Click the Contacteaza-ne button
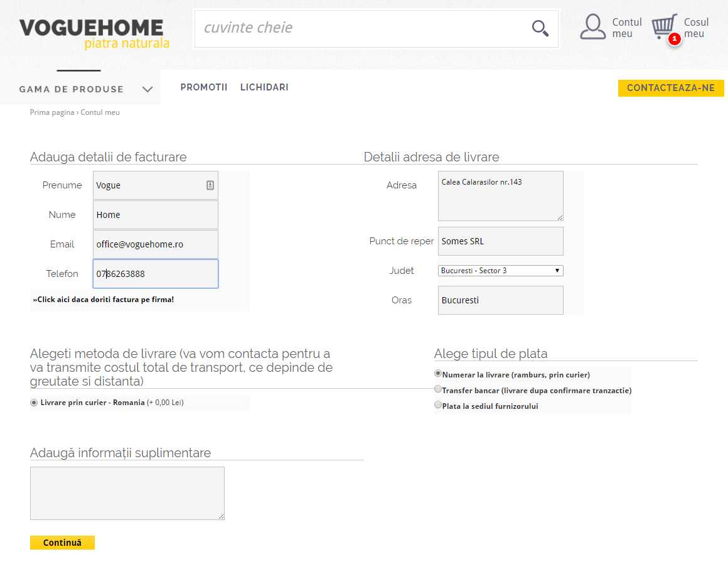The image size is (728, 564). 670,88
